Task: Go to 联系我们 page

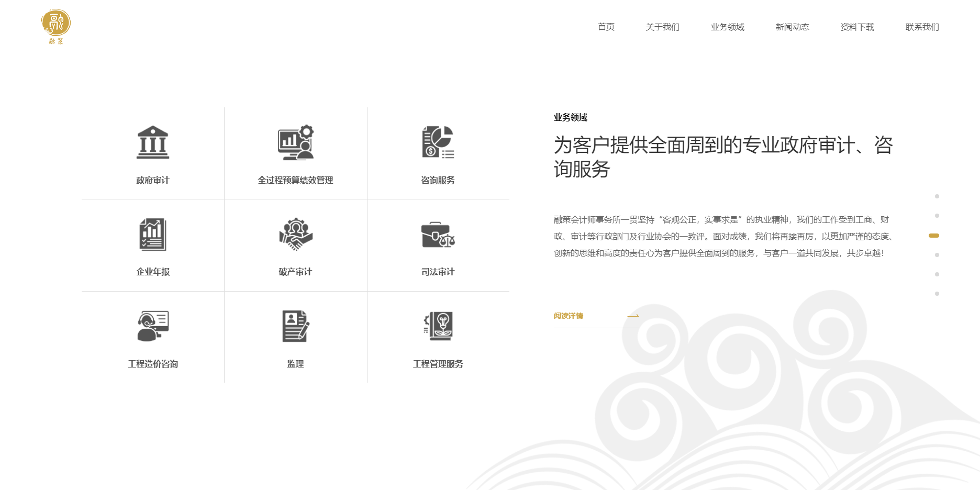Action: tap(922, 27)
